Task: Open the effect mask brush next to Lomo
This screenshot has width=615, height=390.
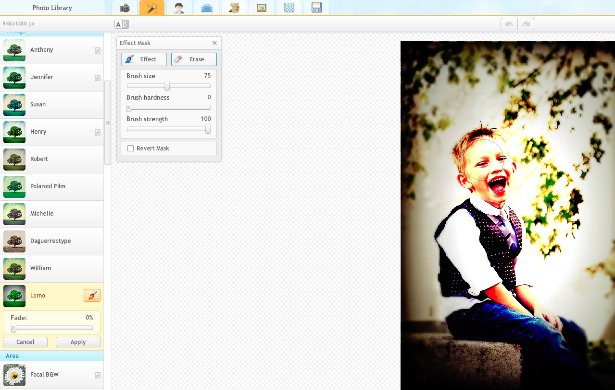Action: [x=92, y=295]
